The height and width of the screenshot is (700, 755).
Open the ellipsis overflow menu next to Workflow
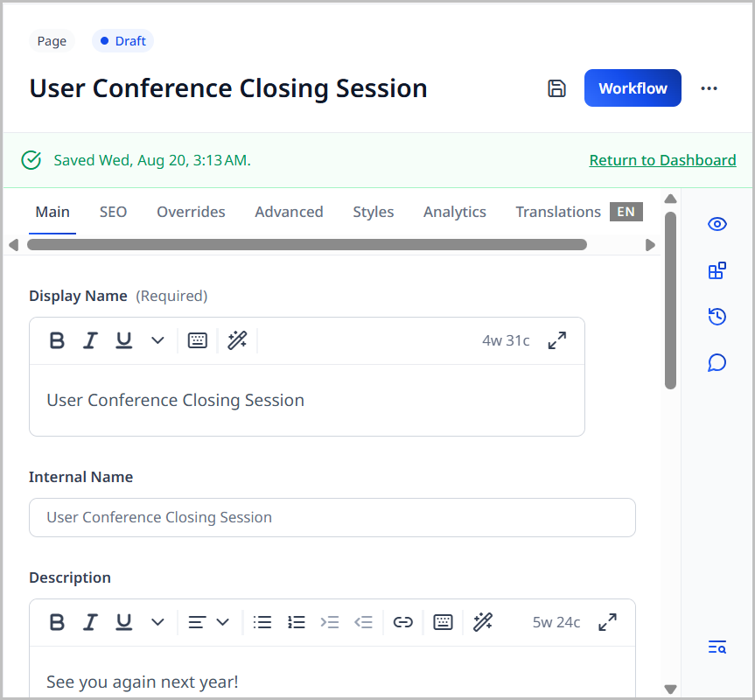709,87
